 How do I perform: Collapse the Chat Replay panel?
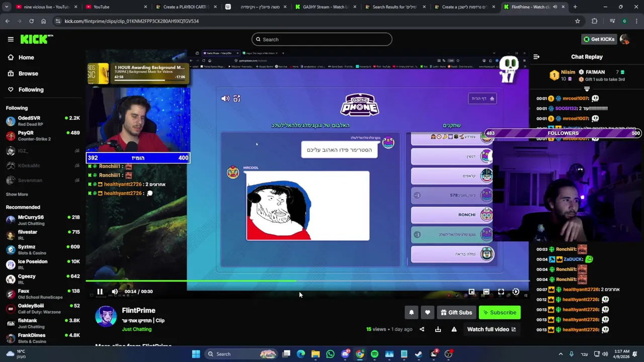[536, 57]
